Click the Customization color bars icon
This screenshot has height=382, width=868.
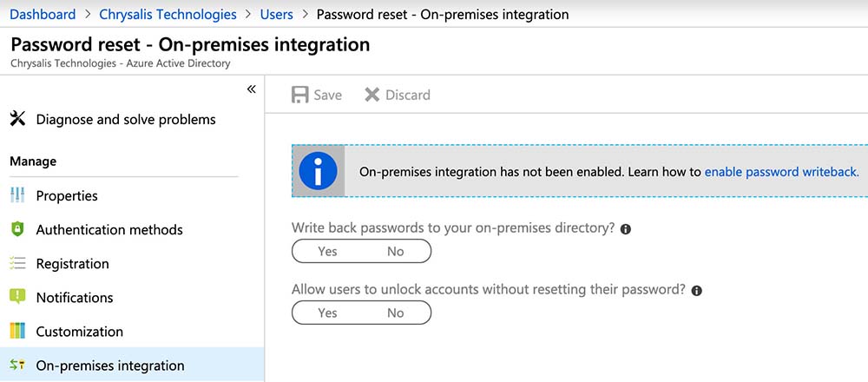[x=17, y=331]
